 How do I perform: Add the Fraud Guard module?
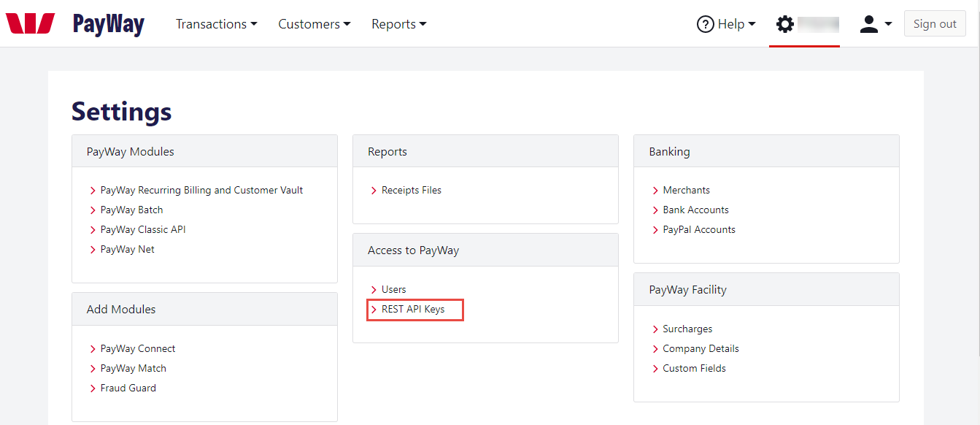pos(128,388)
